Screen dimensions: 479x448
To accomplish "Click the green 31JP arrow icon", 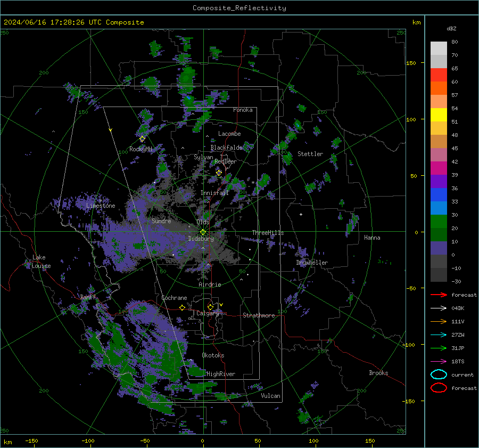I will tap(439, 348).
